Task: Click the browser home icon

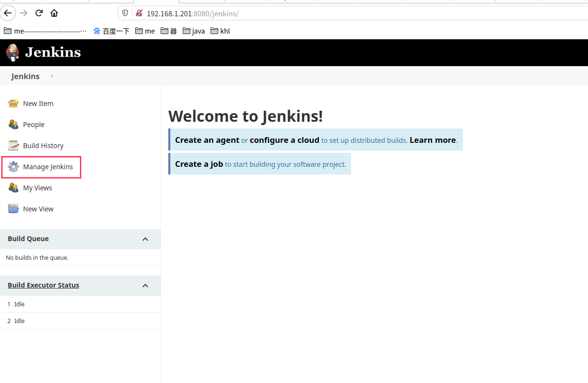Action: (x=54, y=13)
